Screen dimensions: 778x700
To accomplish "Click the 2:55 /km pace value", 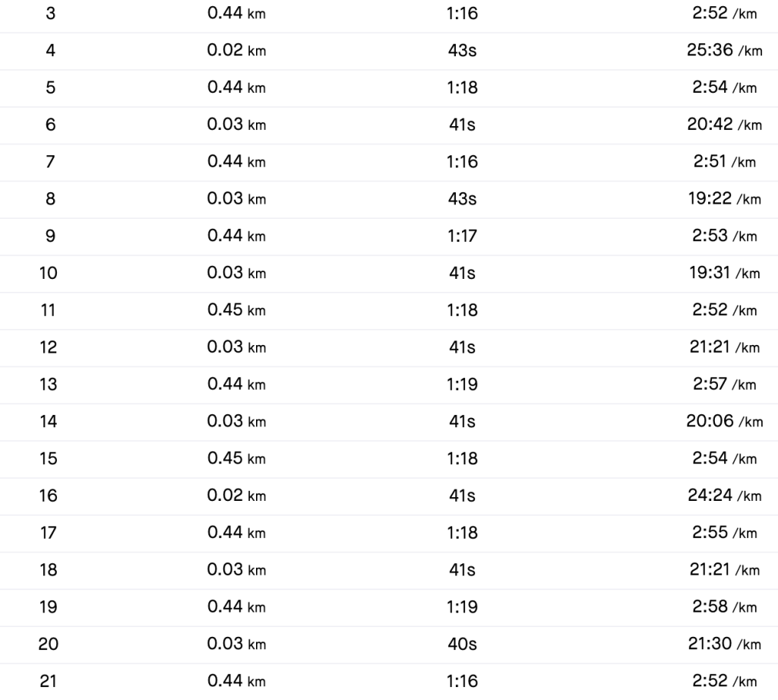I will (x=724, y=533).
